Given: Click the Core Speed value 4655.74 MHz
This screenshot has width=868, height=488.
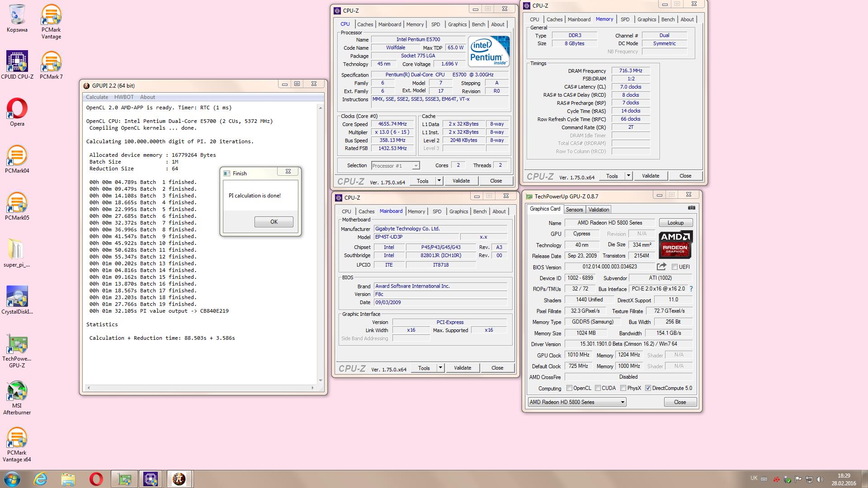Looking at the screenshot, I should 392,124.
